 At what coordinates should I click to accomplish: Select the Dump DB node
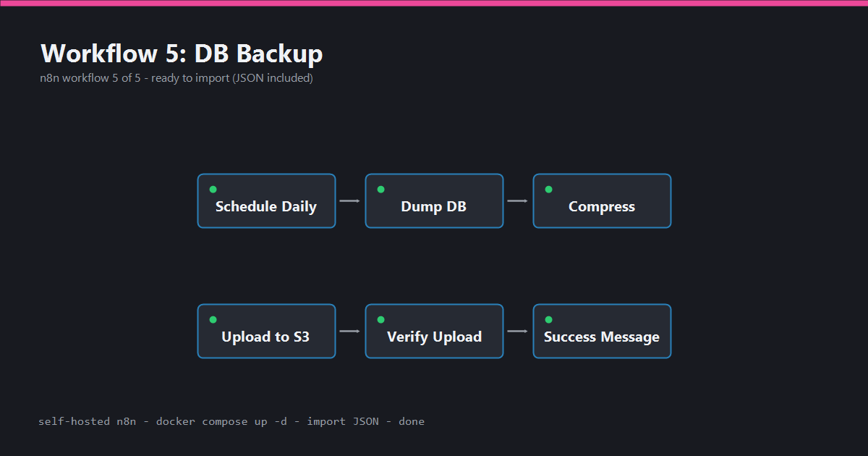[x=434, y=200]
